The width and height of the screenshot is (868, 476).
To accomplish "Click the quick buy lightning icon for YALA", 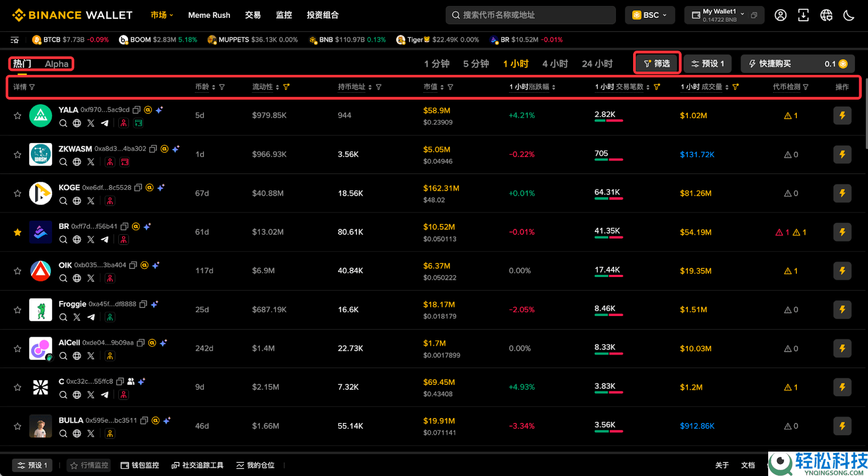I will pyautogui.click(x=842, y=115).
